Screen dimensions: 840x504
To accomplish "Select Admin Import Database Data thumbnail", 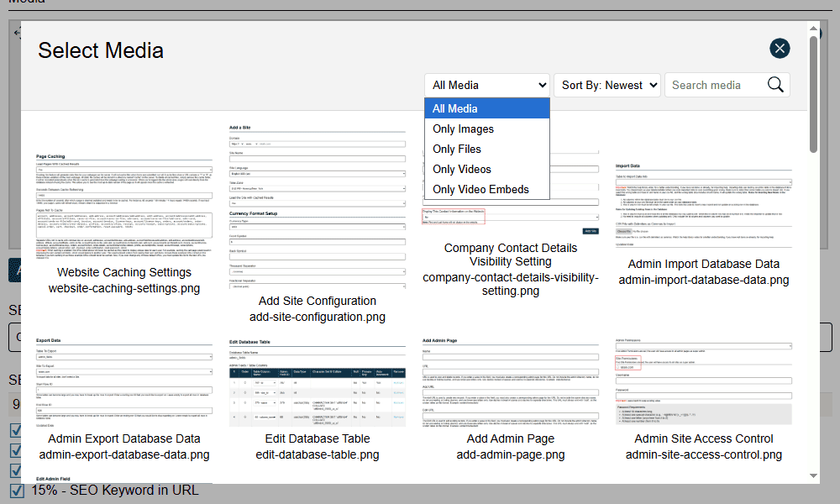I will tap(703, 206).
